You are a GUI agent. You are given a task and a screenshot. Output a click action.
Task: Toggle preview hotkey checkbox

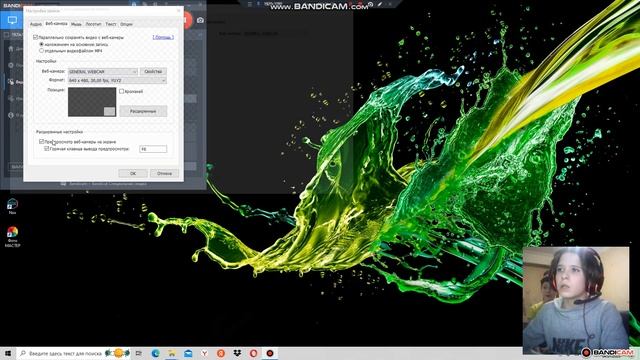pyautogui.click(x=47, y=149)
